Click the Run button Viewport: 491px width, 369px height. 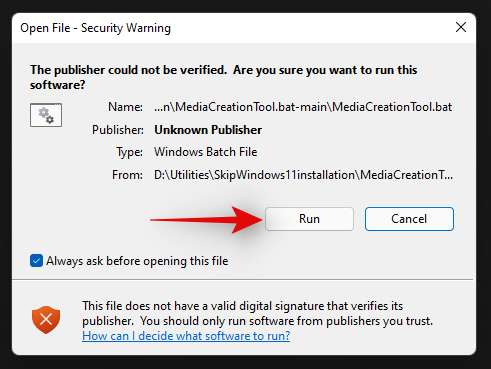tap(309, 219)
